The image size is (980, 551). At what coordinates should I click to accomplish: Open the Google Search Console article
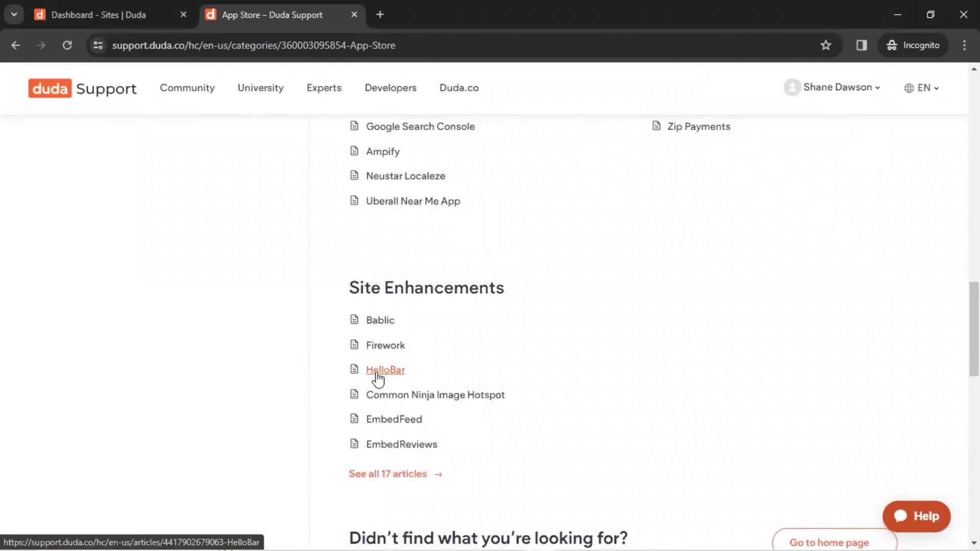(x=420, y=127)
